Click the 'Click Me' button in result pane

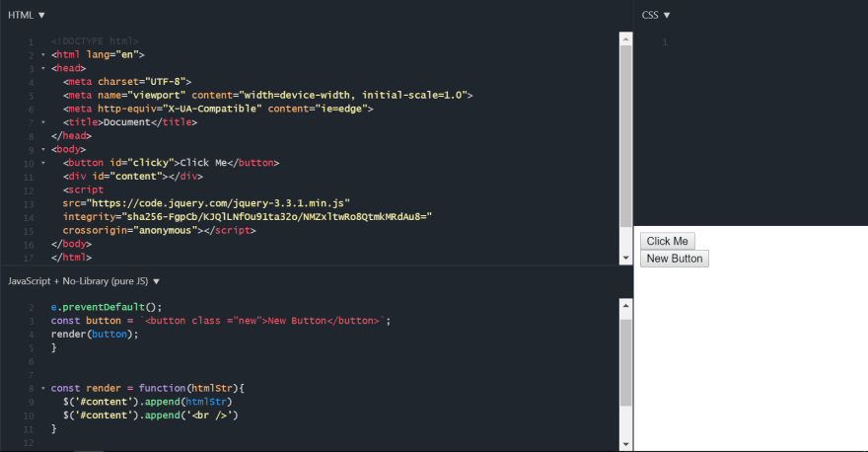click(667, 241)
